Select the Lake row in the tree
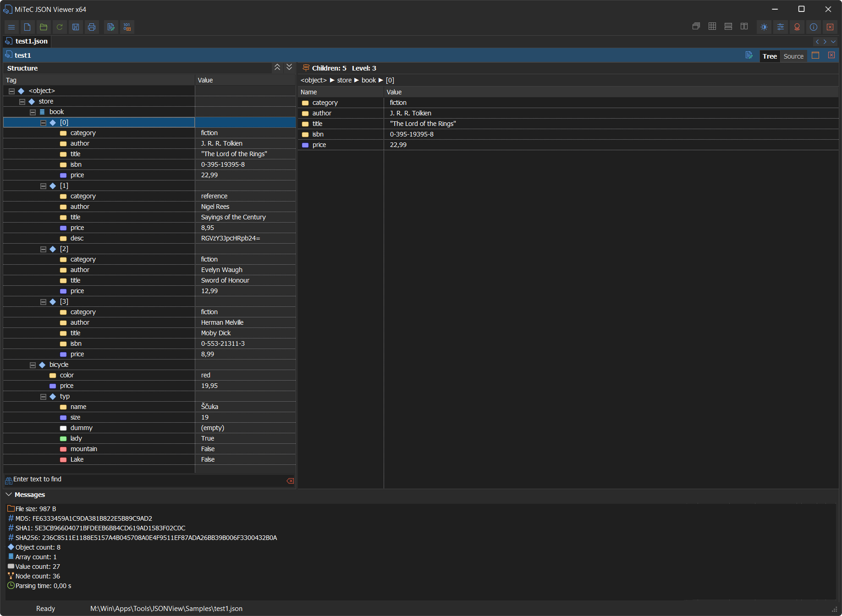Image resolution: width=842 pixels, height=616 pixels. click(x=149, y=459)
